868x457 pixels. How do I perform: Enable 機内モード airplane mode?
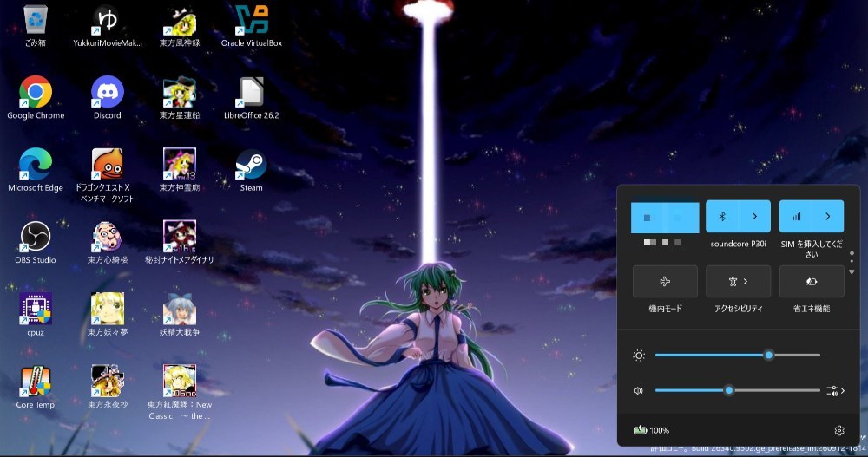click(x=665, y=282)
